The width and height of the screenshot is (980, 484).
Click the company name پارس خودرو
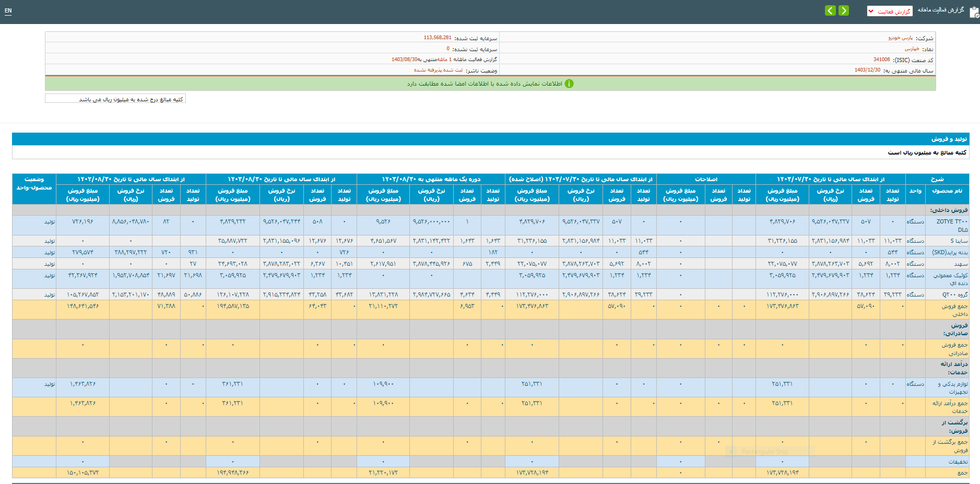tap(901, 38)
